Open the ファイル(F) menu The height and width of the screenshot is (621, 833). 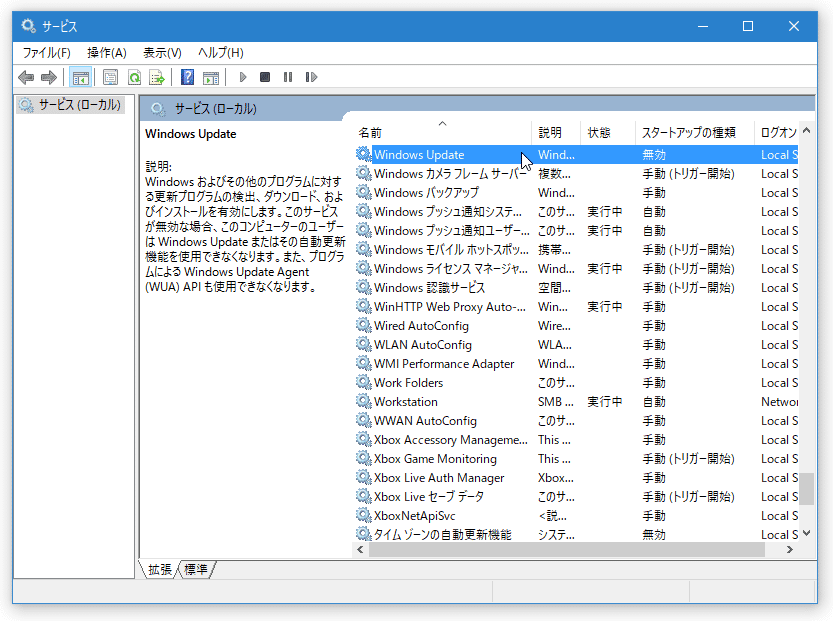point(47,53)
